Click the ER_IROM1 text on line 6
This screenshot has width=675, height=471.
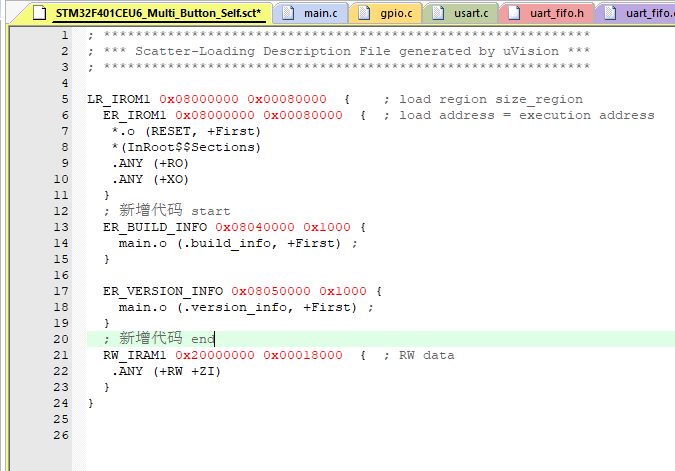pyautogui.click(x=134, y=115)
